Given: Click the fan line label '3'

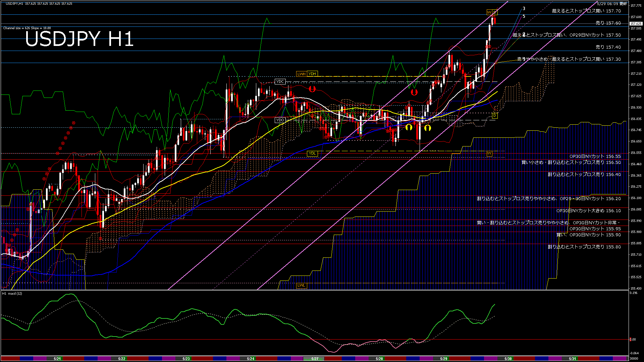Looking at the screenshot, I should (524, 9).
